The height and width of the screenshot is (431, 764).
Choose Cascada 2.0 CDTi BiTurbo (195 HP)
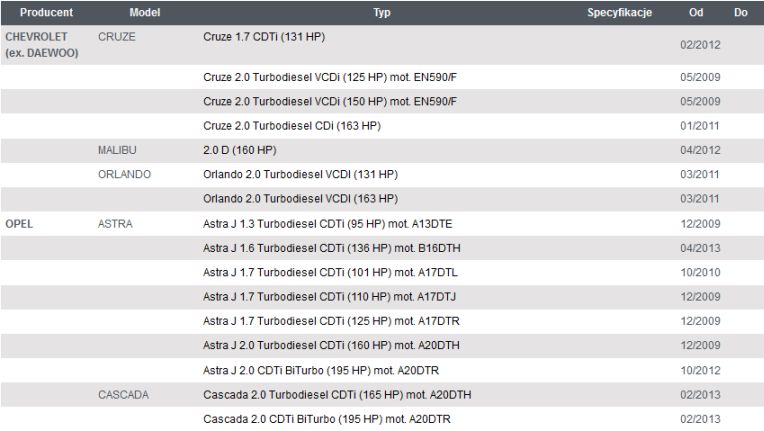click(327, 419)
